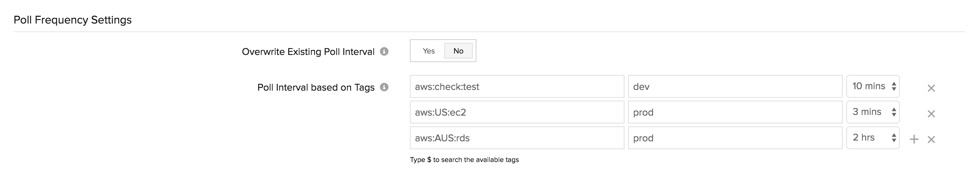Click the aws:check:test tag key field

pos(516,87)
